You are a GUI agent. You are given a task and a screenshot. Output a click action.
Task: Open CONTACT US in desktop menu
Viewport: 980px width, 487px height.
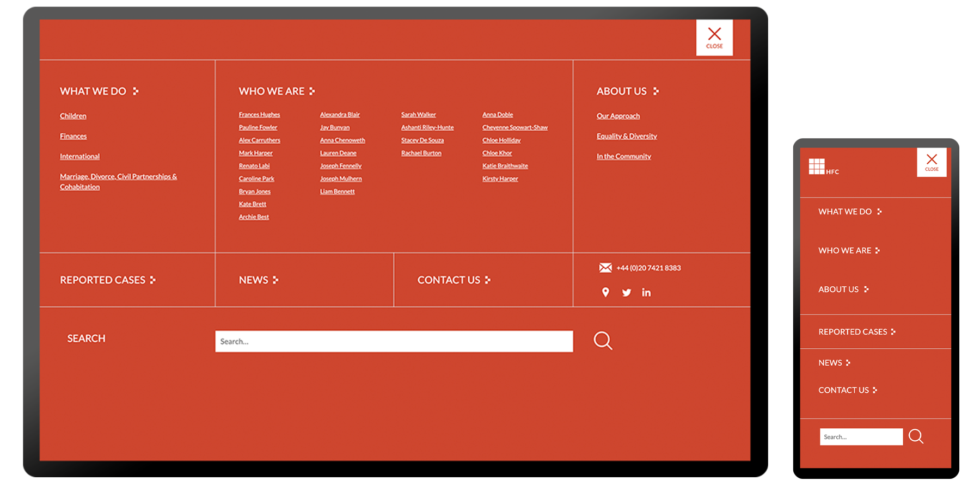tap(454, 280)
